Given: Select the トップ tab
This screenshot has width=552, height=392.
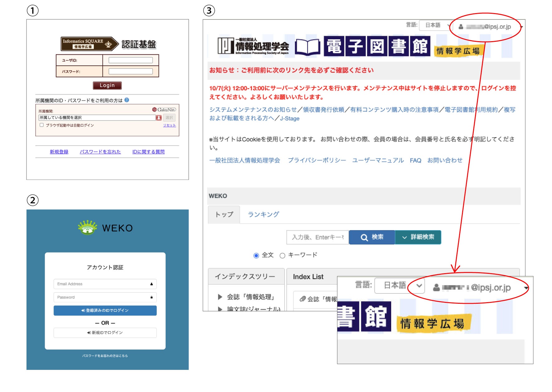Looking at the screenshot, I should pos(224,215).
